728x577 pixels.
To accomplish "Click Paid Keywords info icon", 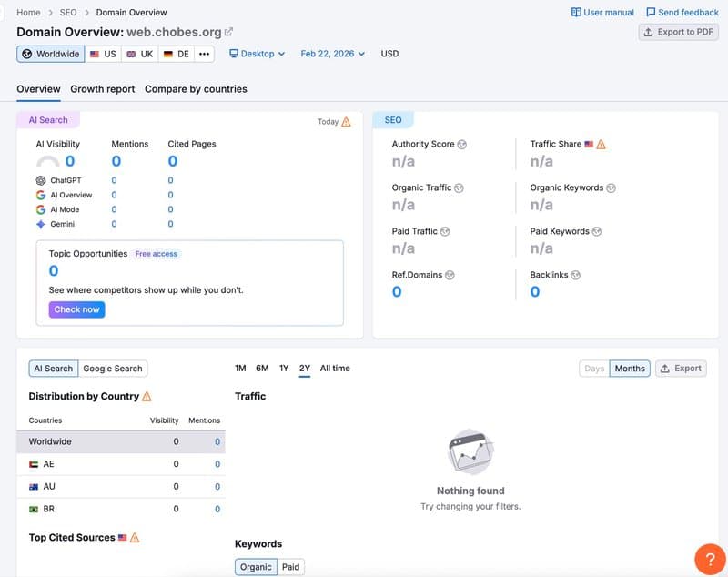I will coord(597,231).
